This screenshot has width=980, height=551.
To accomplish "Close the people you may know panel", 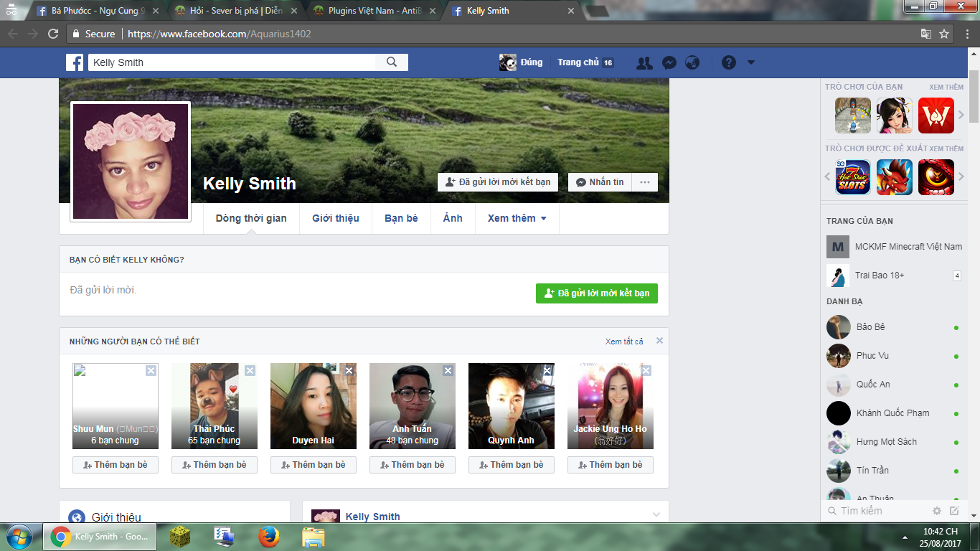I will click(659, 341).
